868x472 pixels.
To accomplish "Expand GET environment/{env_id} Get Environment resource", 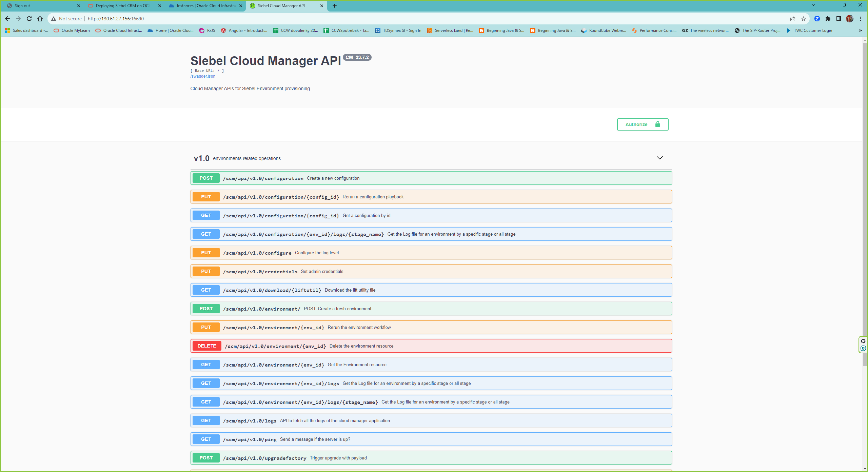I will pos(431,365).
